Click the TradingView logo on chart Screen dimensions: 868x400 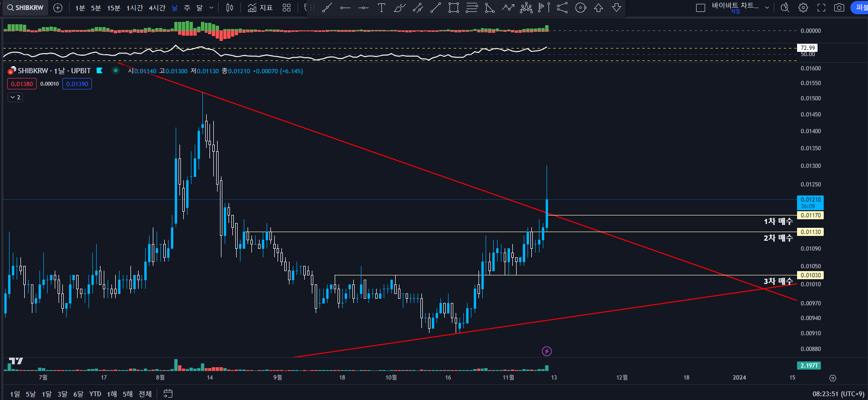click(16, 361)
